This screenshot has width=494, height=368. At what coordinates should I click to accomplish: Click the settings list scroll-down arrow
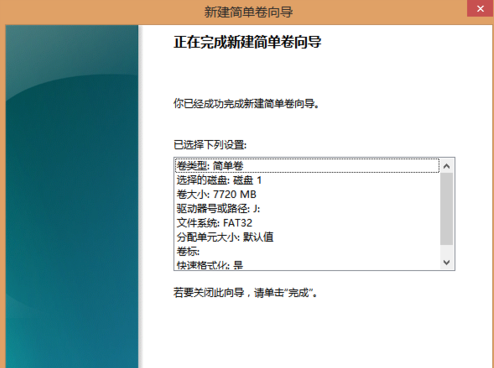click(447, 262)
